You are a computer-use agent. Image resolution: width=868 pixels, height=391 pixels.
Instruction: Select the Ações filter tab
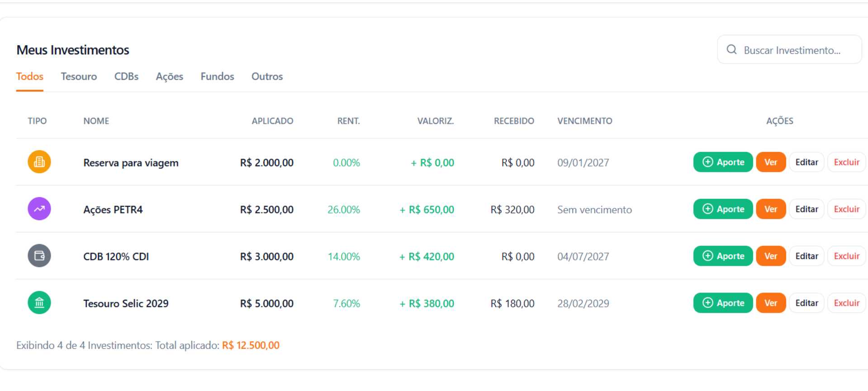click(169, 76)
